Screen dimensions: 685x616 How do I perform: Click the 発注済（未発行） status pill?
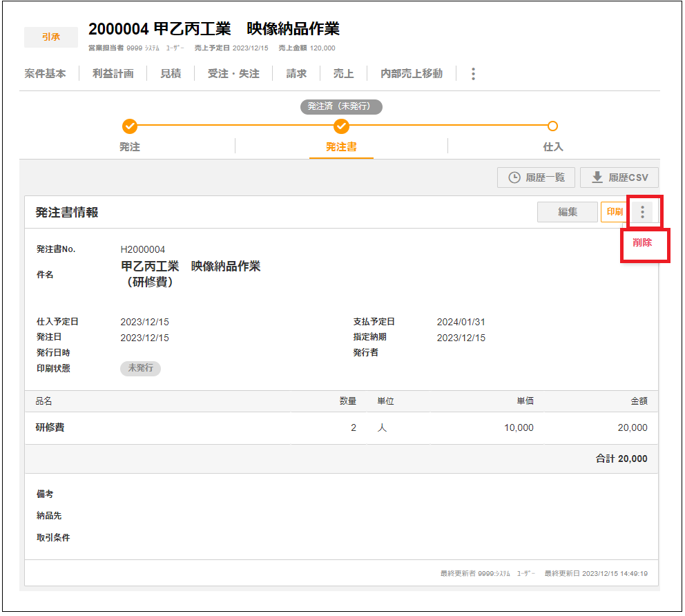click(x=341, y=107)
